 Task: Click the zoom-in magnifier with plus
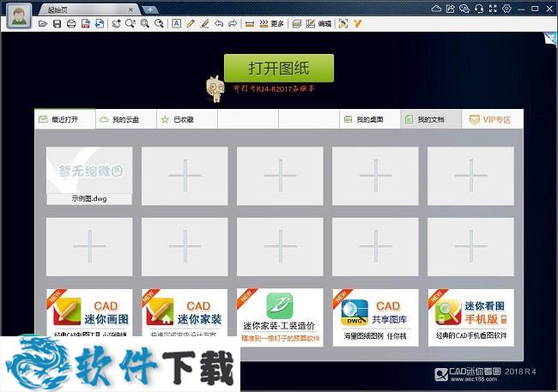pos(130,24)
